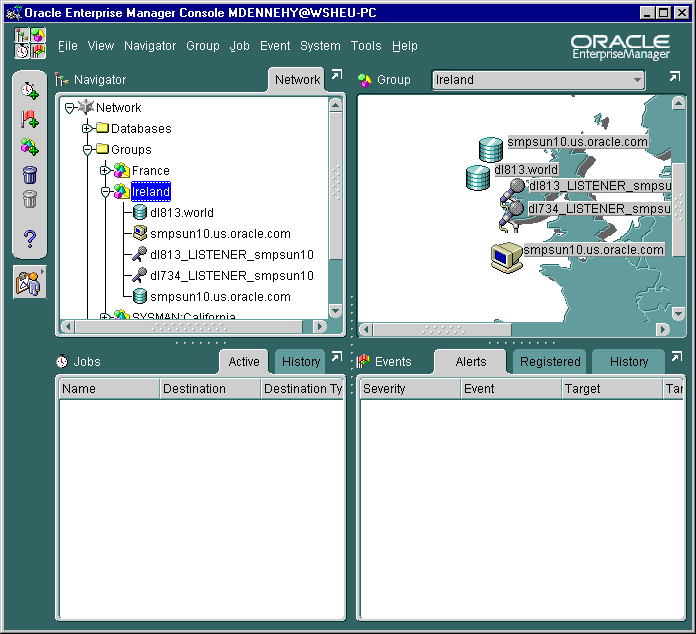Select dl813_LISTENER_smpsun10 in Navigator tree
This screenshot has width=696, height=634.
tap(232, 255)
